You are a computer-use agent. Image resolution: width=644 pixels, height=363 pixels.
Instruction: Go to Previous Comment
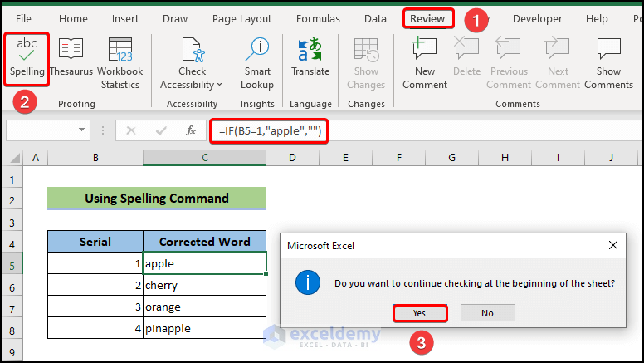[x=509, y=63]
